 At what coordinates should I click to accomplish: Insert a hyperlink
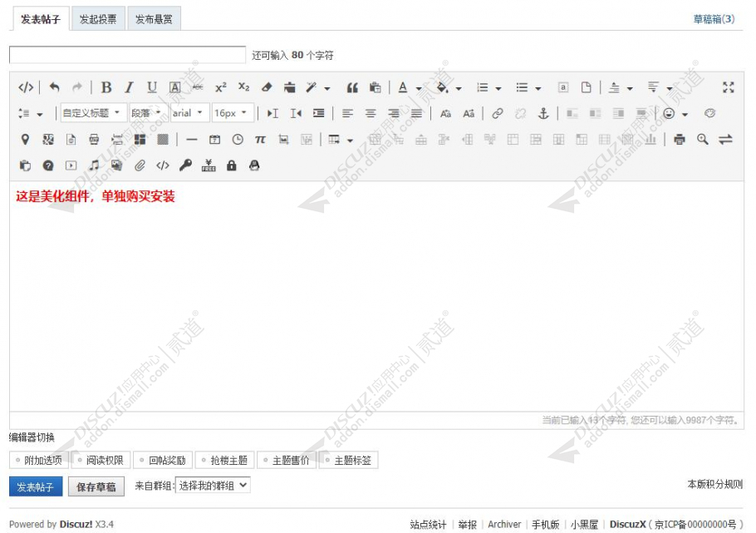pyautogui.click(x=498, y=113)
